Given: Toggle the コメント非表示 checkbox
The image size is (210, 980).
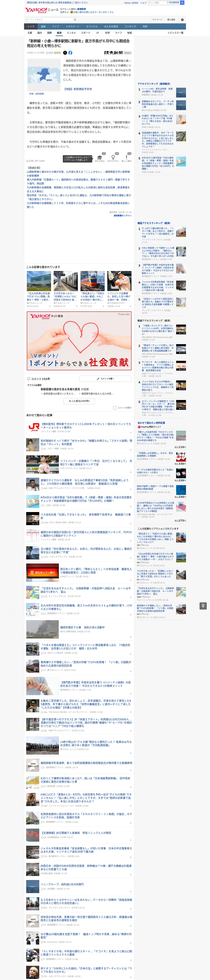Looking at the screenshot, I should click(115, 408).
